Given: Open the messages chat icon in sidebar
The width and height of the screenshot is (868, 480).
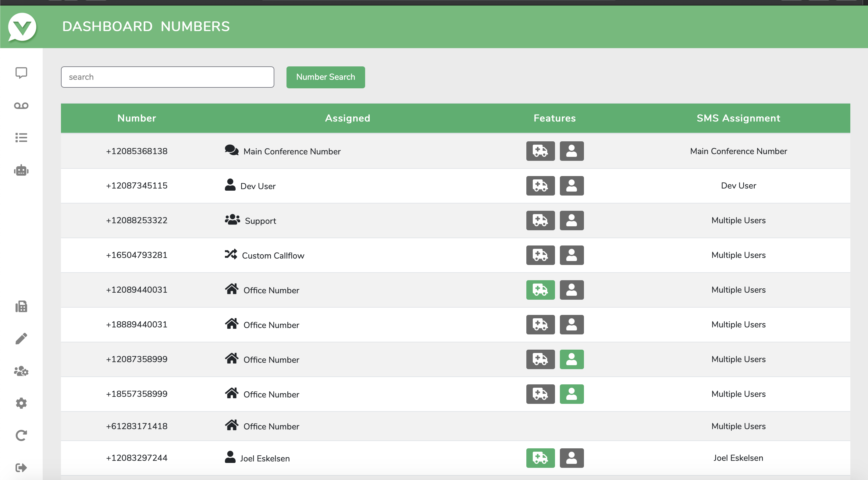Looking at the screenshot, I should tap(21, 73).
